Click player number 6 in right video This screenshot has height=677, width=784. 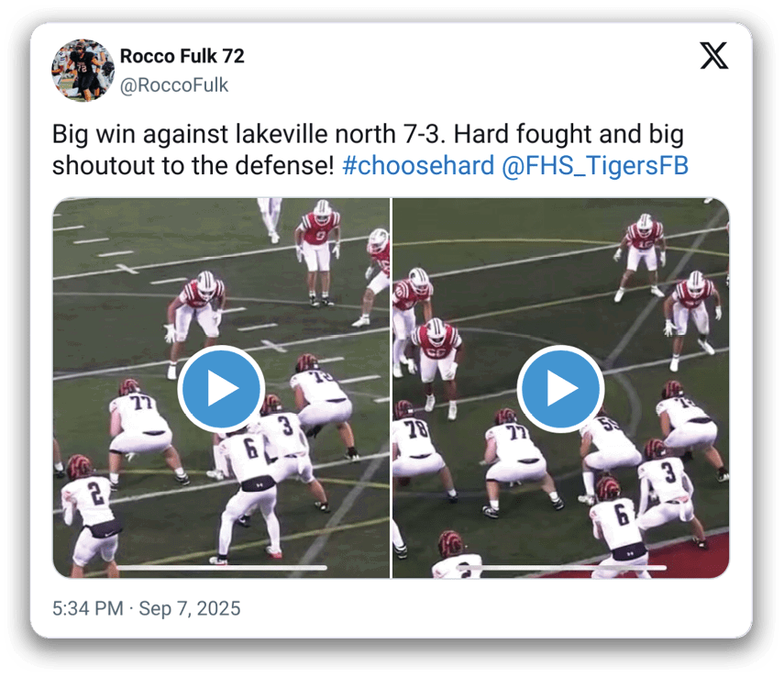[620, 526]
